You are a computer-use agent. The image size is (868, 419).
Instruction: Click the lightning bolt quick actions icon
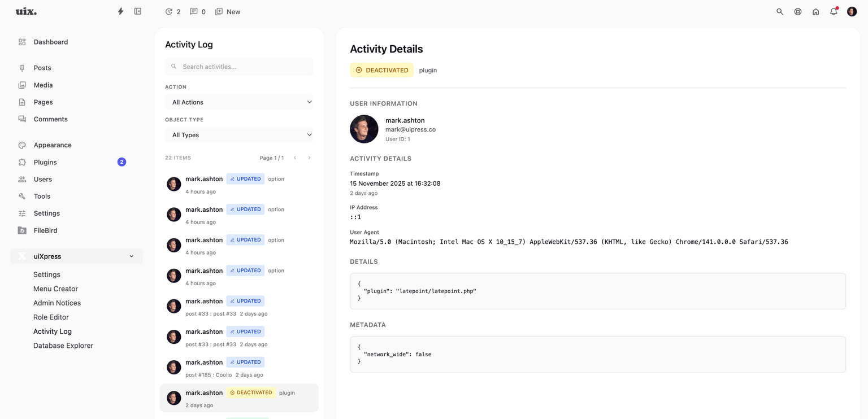coord(120,11)
